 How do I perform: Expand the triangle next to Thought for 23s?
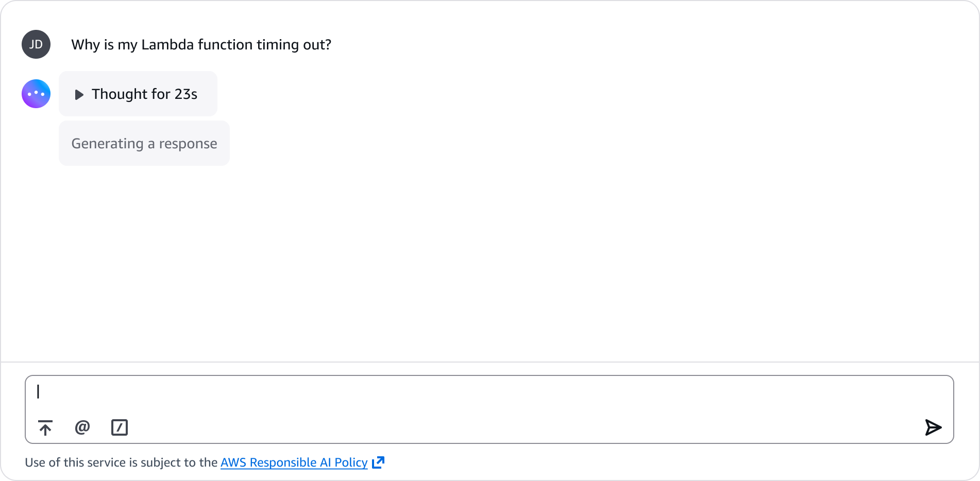tap(79, 95)
